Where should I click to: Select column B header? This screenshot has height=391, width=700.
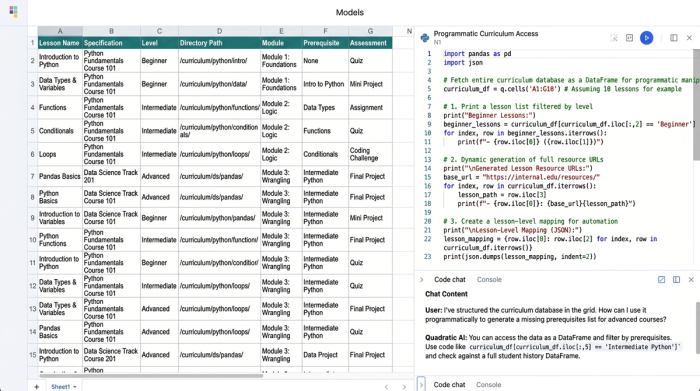click(111, 31)
